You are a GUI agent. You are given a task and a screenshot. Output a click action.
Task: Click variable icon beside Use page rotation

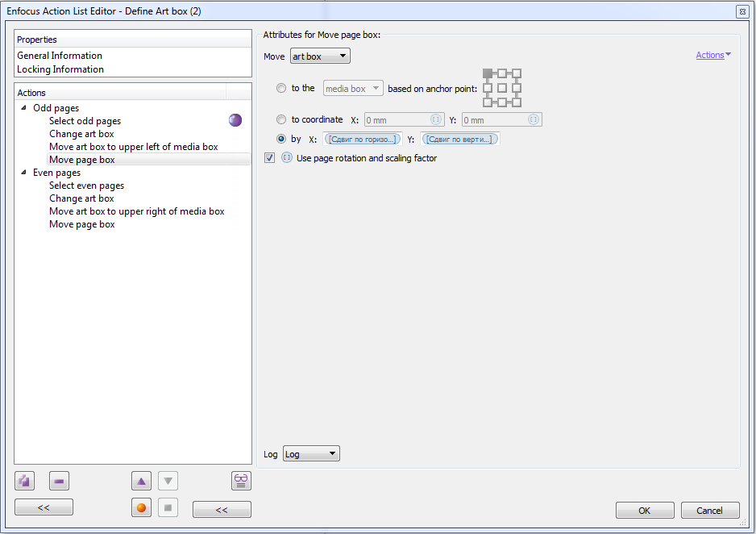click(x=287, y=158)
